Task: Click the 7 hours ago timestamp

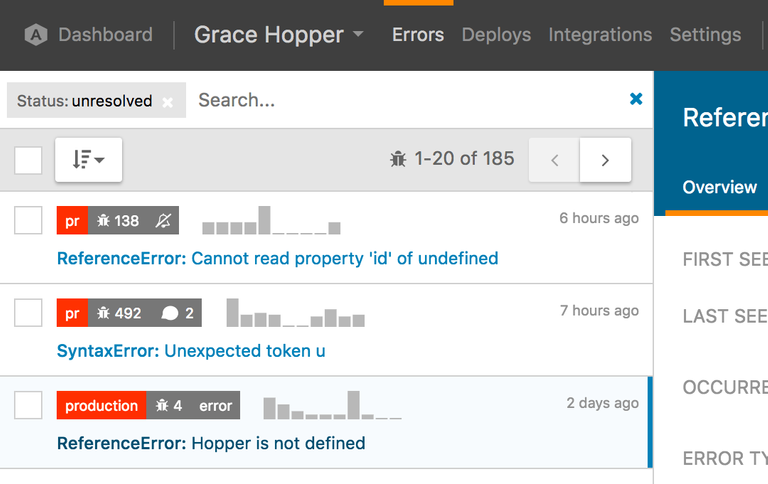Action: [x=600, y=310]
